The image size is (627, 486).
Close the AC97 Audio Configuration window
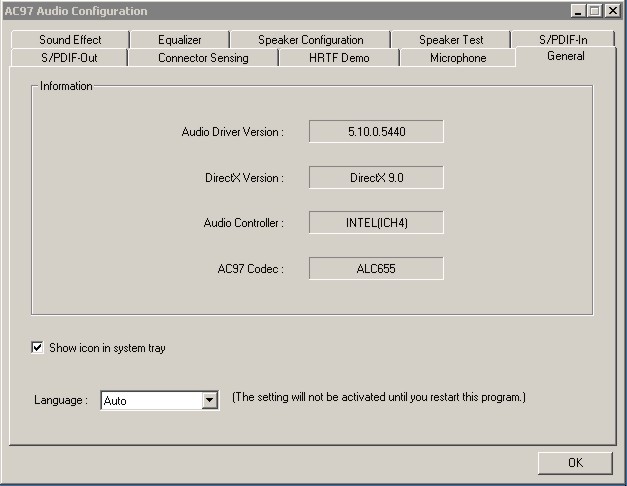click(x=613, y=11)
